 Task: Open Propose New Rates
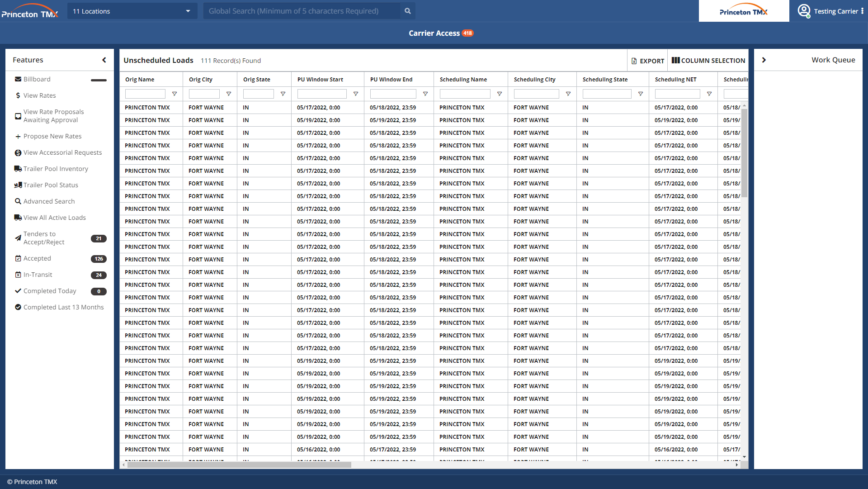[x=52, y=136]
